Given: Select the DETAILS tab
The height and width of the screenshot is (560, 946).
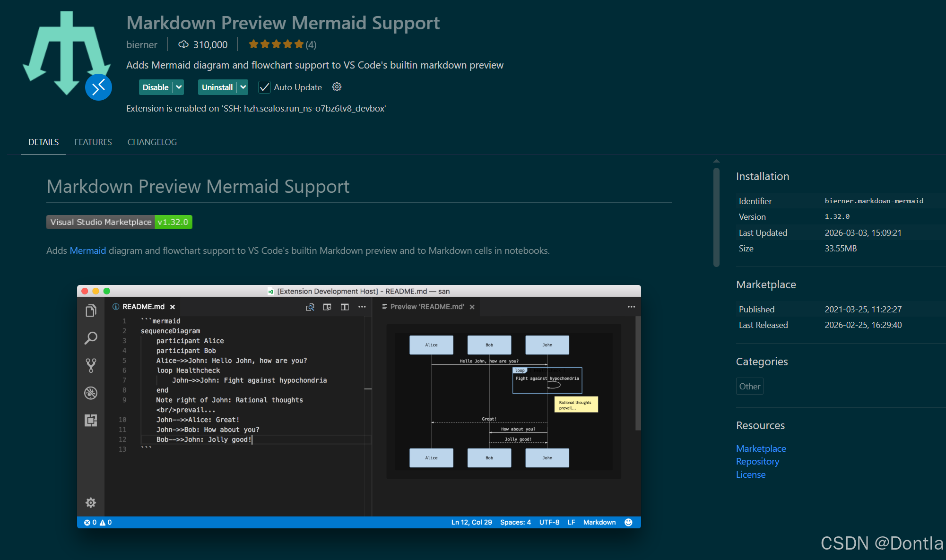Looking at the screenshot, I should (43, 142).
